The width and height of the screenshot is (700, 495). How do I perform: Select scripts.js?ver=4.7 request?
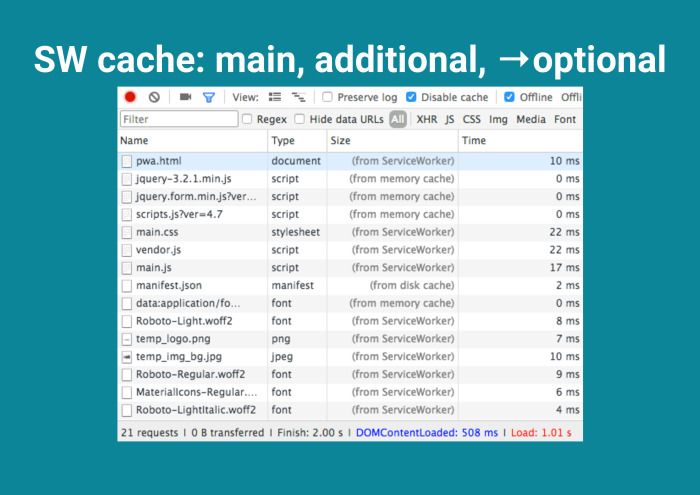click(350, 215)
